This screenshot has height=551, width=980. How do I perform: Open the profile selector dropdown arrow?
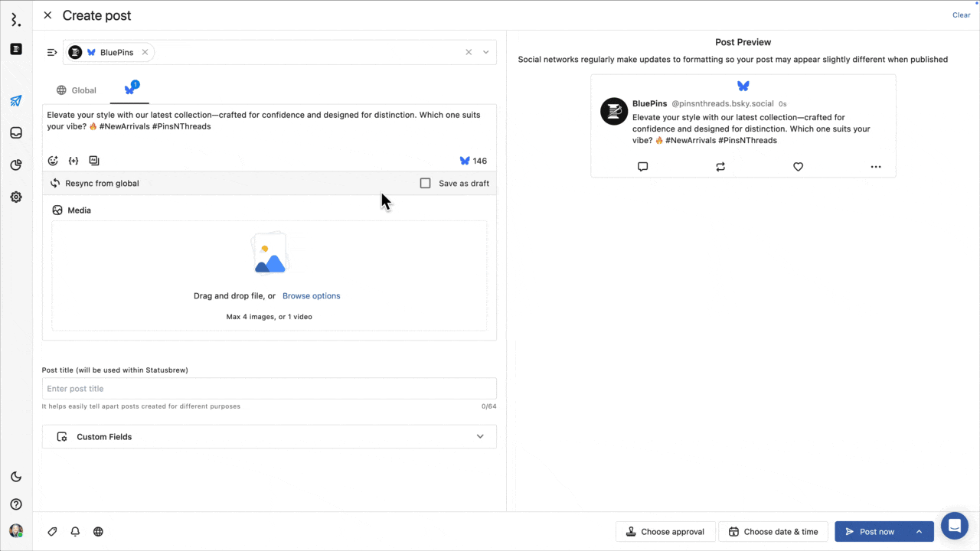point(485,53)
